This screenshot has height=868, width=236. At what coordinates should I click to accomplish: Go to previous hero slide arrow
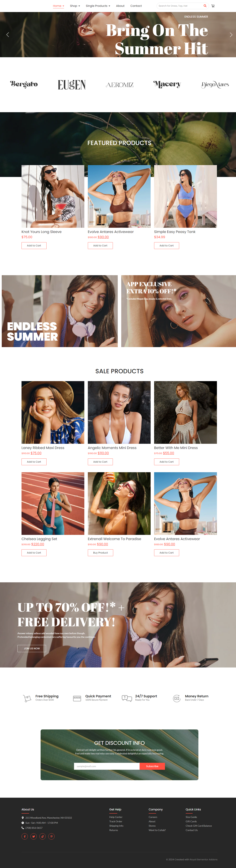[x=8, y=35]
